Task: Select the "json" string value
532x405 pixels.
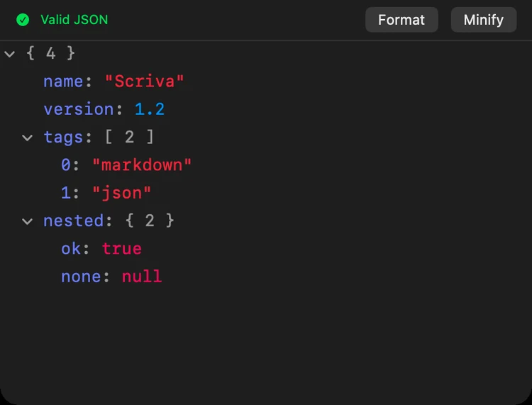Action: [121, 193]
